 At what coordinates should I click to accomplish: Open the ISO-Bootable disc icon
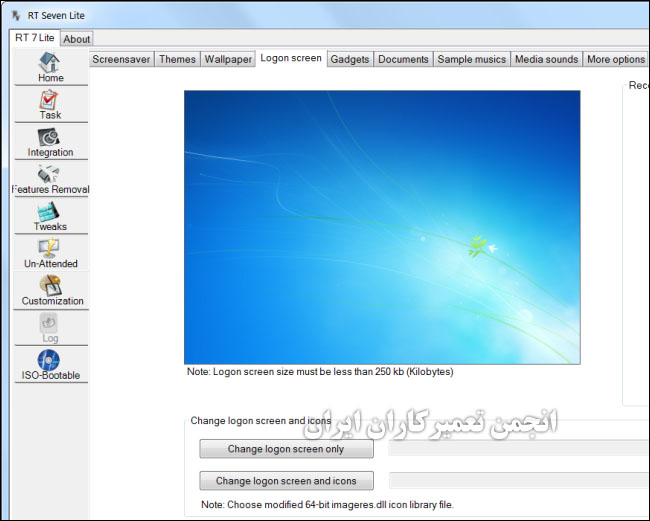(x=49, y=360)
